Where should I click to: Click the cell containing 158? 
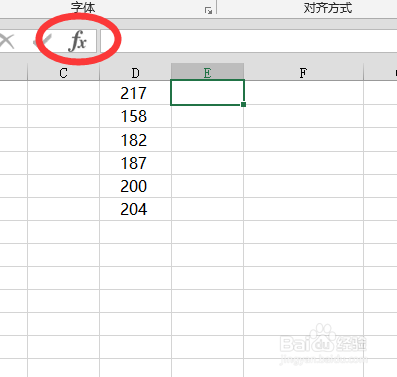(135, 116)
